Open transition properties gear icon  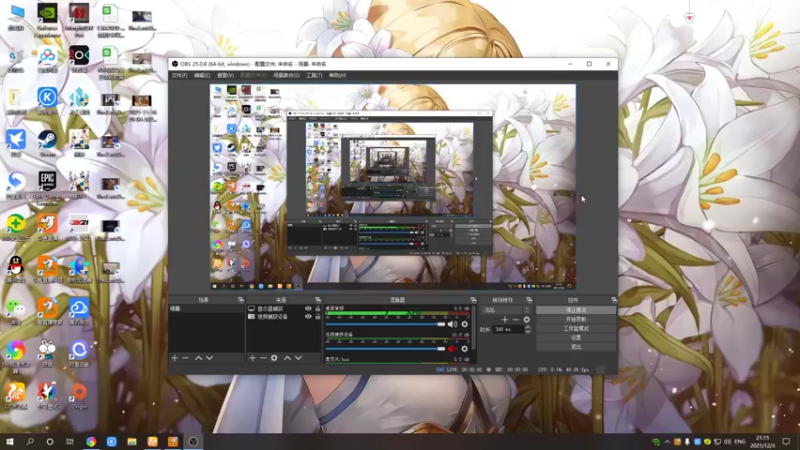[527, 319]
